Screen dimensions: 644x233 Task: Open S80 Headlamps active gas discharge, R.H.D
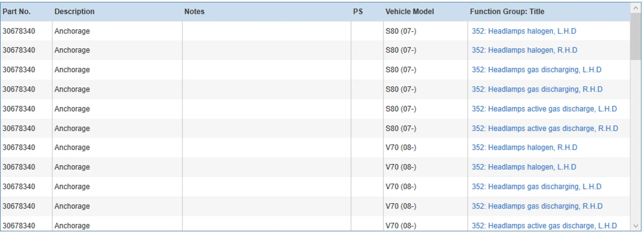(x=545, y=128)
